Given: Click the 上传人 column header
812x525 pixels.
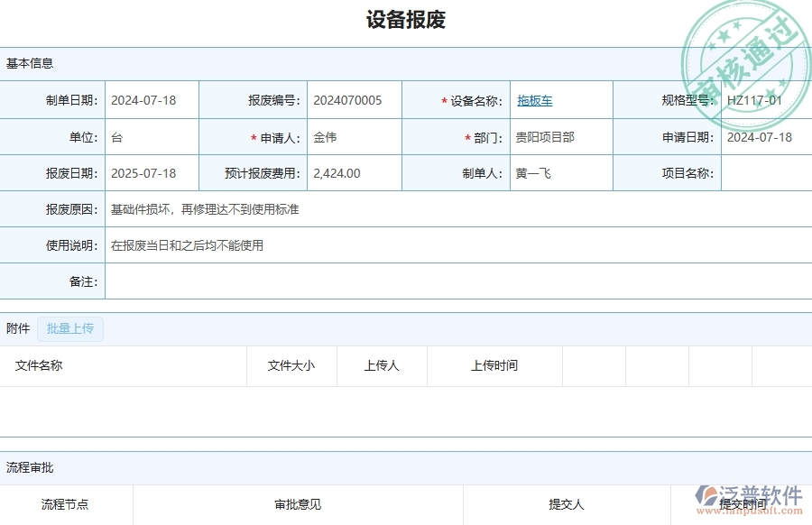Looking at the screenshot, I should [382, 365].
